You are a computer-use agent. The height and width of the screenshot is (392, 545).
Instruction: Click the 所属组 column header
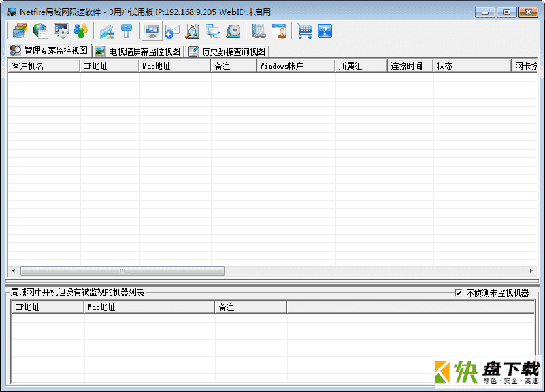(x=361, y=66)
